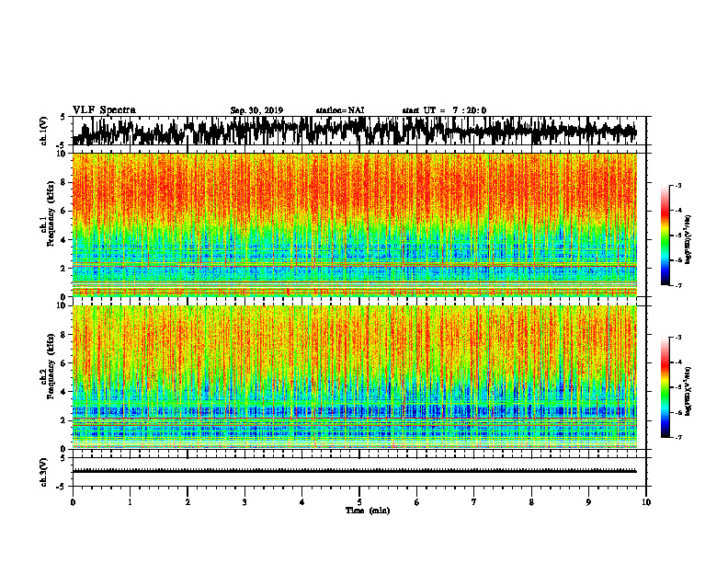
Task: Click the ch.1 colorbar "-3" label
Action: point(677,185)
